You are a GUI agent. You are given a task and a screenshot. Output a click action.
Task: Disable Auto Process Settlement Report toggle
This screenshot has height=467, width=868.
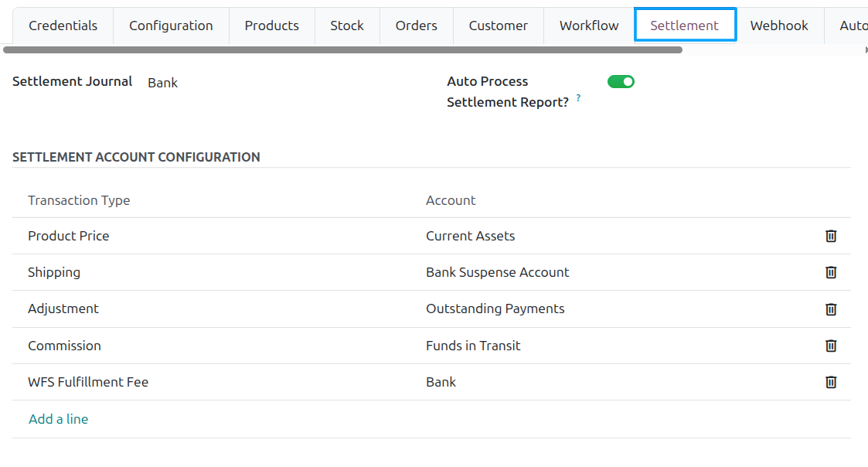[x=621, y=81]
